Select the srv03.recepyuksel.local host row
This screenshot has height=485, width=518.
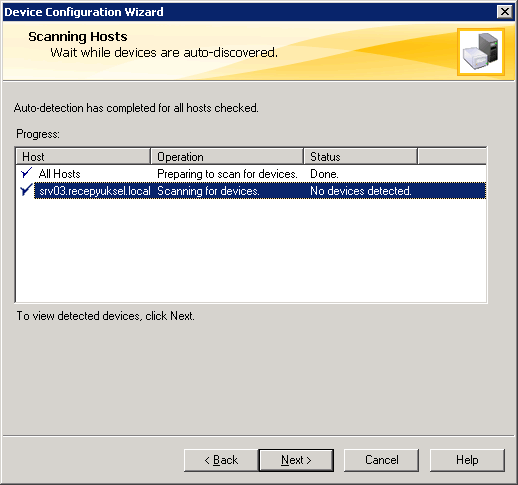click(251, 191)
